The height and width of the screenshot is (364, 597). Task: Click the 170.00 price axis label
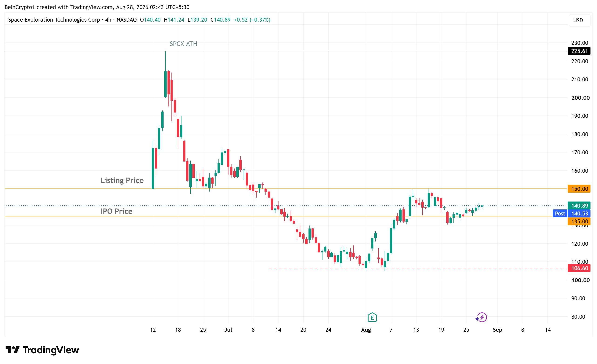(580, 152)
